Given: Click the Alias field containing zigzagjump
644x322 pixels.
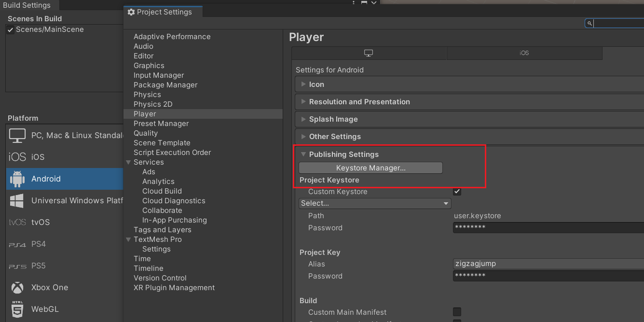Looking at the screenshot, I should click(x=548, y=264).
